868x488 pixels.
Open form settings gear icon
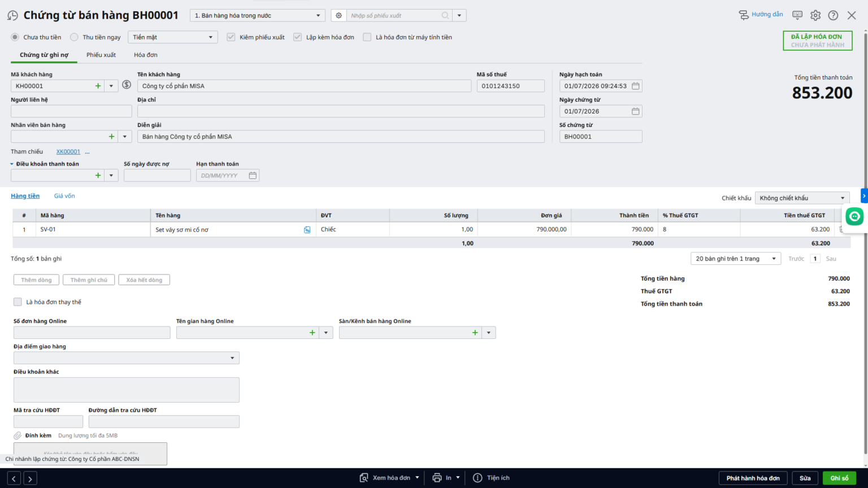815,15
